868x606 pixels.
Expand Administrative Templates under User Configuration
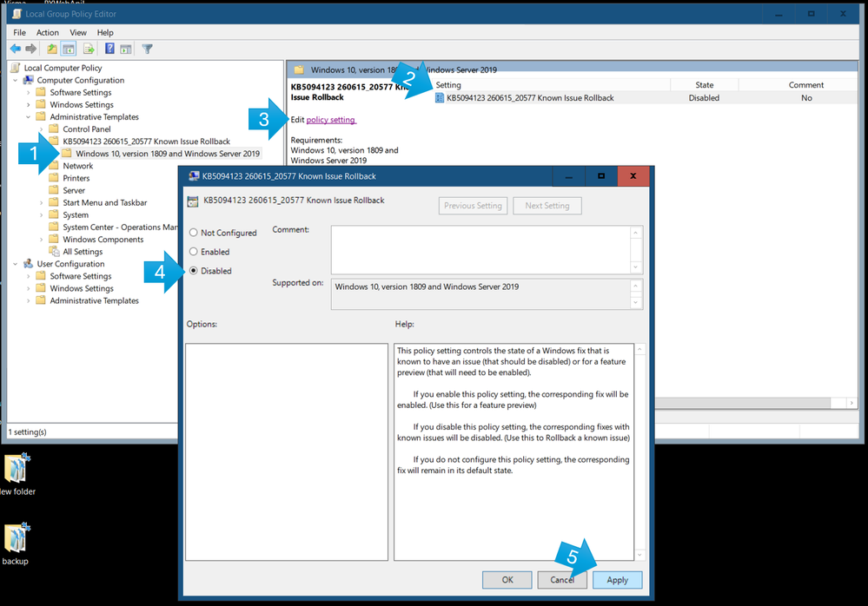tap(28, 300)
